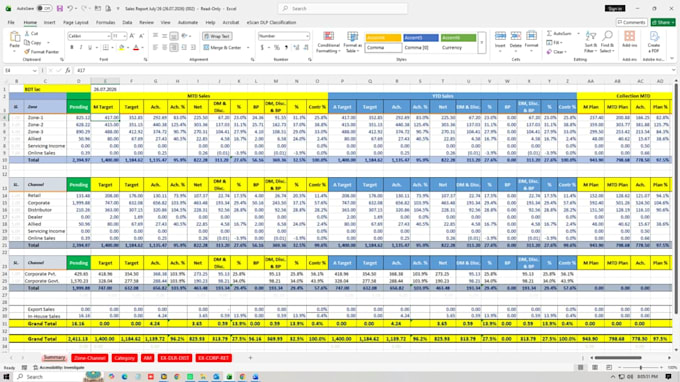Decrease font size with the smaller A

coord(141,36)
